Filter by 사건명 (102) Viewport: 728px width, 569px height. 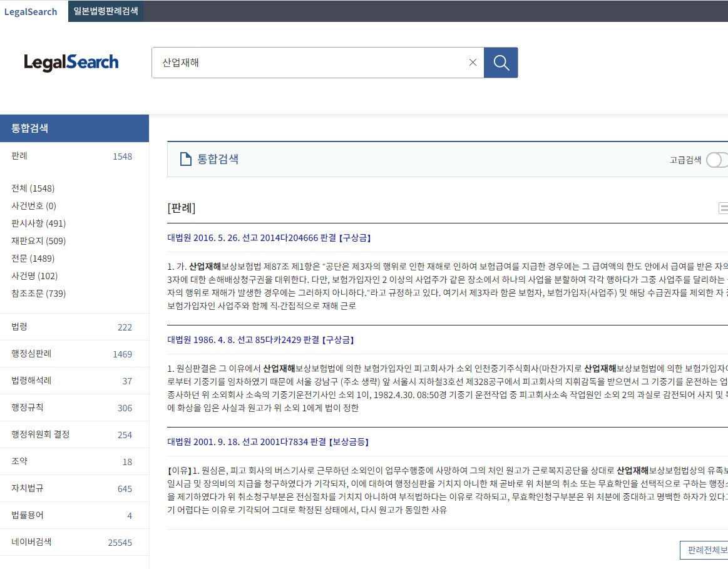tap(34, 276)
